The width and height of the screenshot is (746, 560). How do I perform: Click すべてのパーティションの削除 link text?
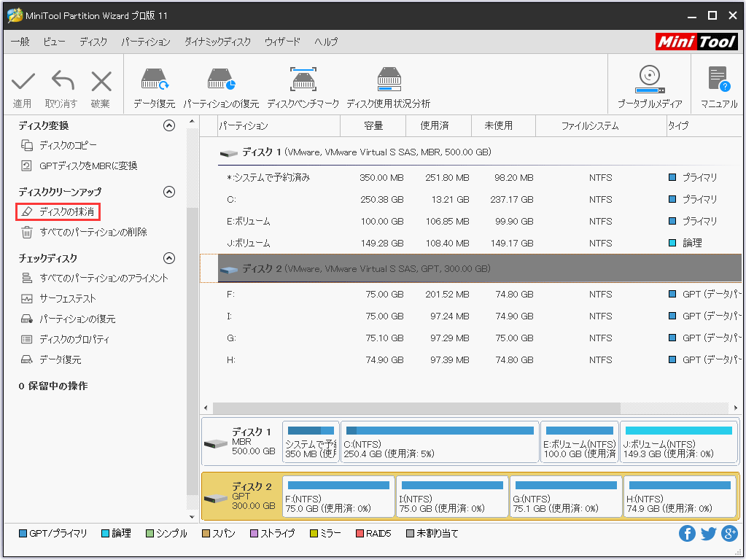(x=93, y=232)
